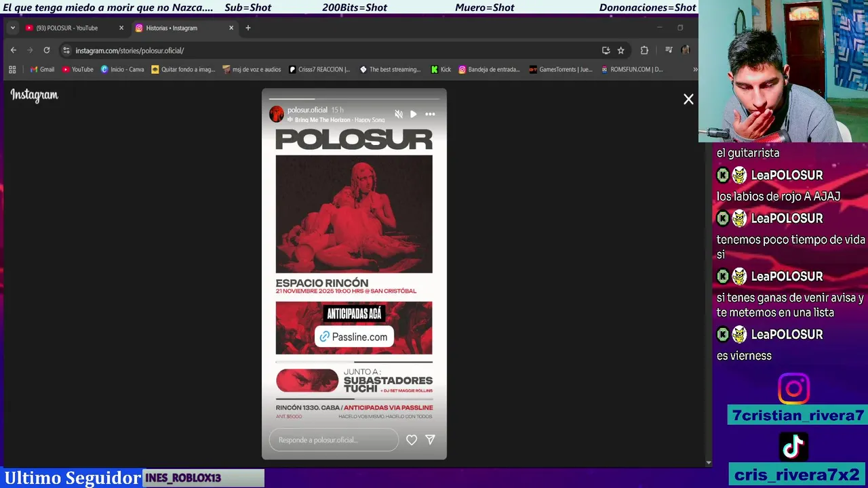Click the 'los labios de rojo A AJAJ' message
Image resolution: width=868 pixels, height=488 pixels.
778,197
